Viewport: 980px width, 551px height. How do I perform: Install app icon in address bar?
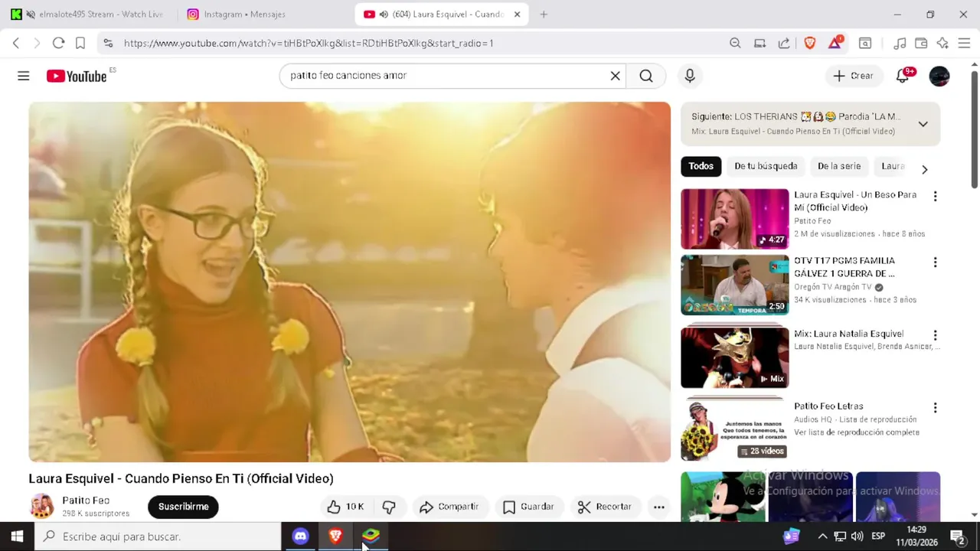click(x=759, y=43)
